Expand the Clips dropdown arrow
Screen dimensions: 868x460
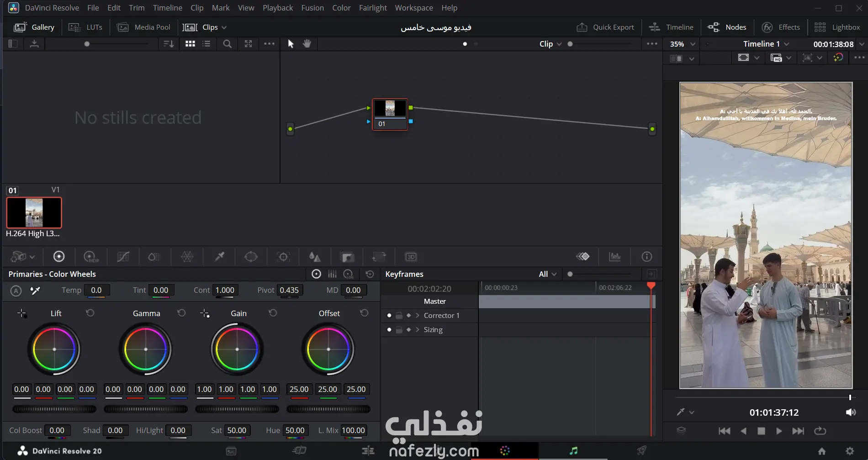pos(224,27)
